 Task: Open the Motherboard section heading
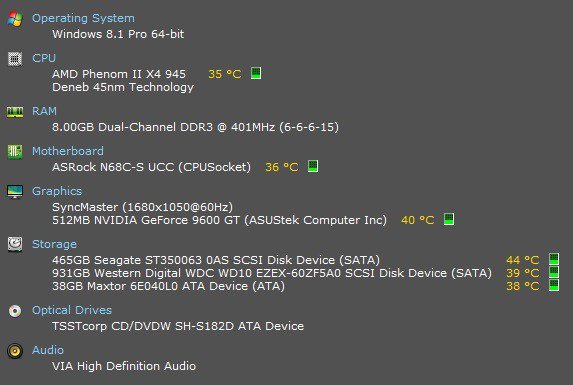(68, 151)
